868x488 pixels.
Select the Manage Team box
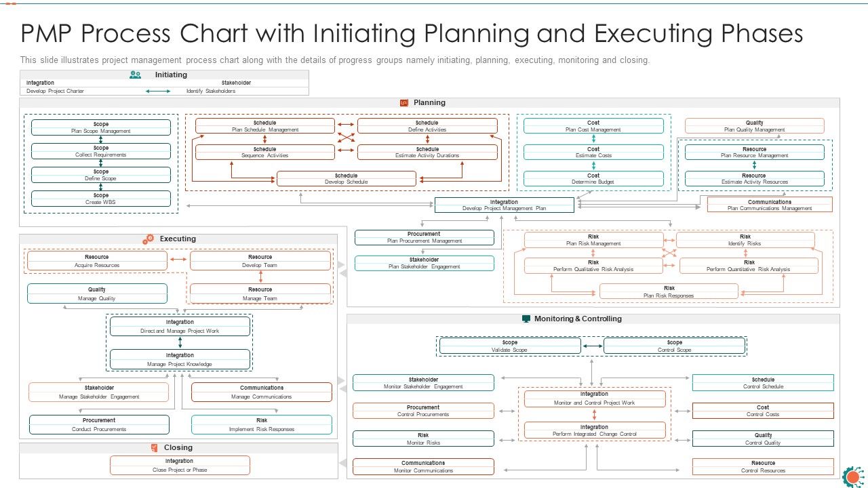(x=260, y=293)
